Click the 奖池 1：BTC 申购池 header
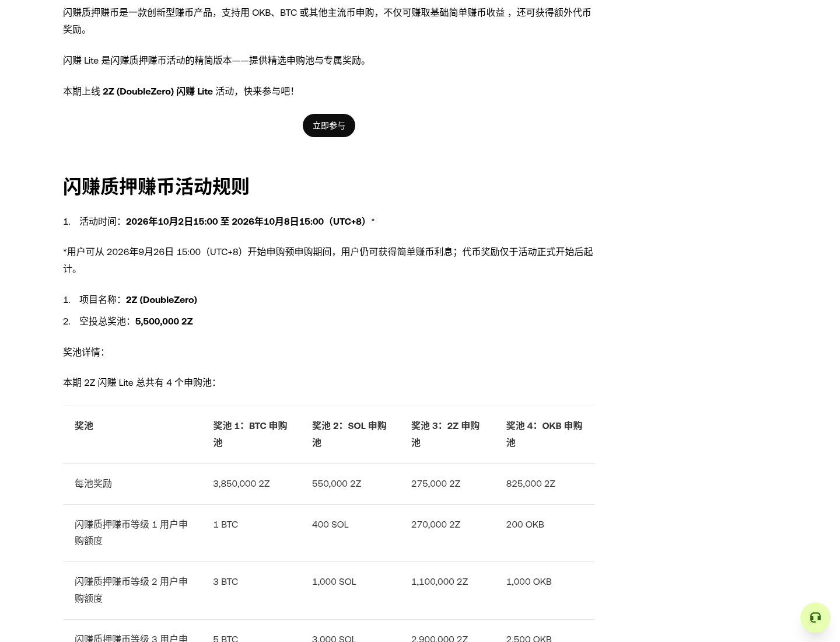The width and height of the screenshot is (840, 642). [x=250, y=434]
